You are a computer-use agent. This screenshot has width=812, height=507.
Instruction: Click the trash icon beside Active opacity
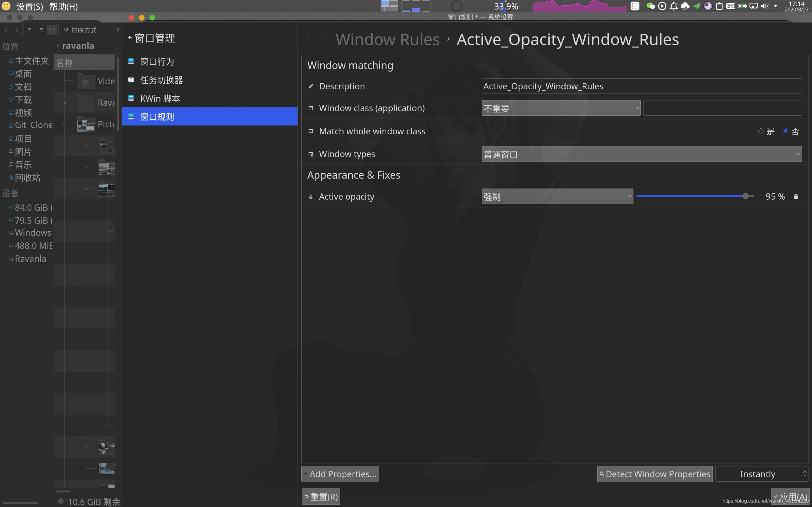pyautogui.click(x=796, y=196)
